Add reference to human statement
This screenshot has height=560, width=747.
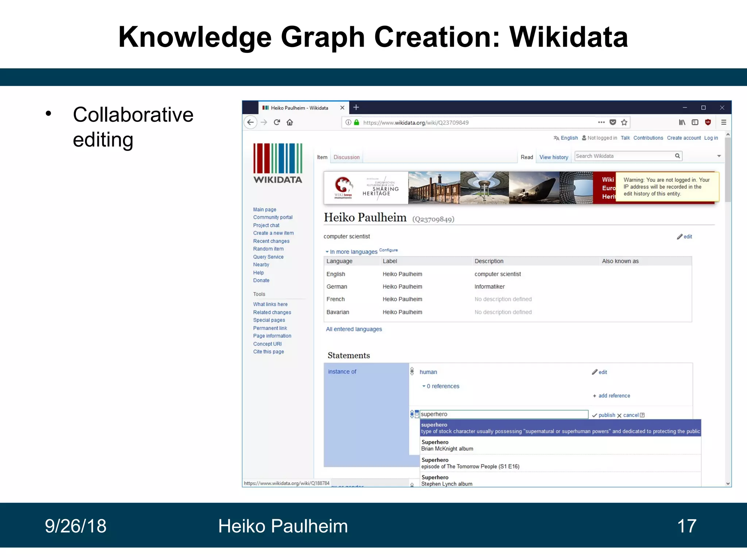coord(611,396)
